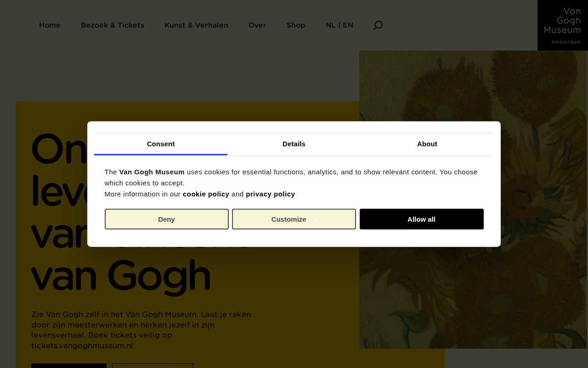
Task: Open the Over menu item
Action: point(257,25)
